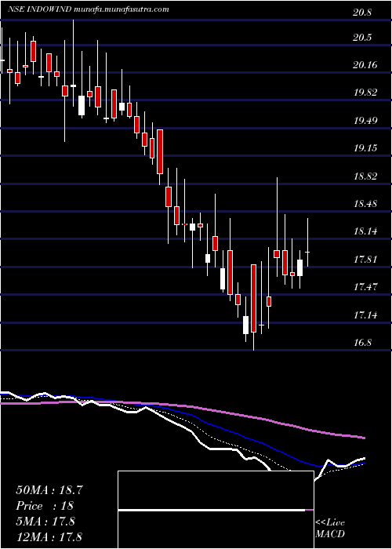Click the 12MA : 17.8 value
392x549 pixels.
[51, 537]
